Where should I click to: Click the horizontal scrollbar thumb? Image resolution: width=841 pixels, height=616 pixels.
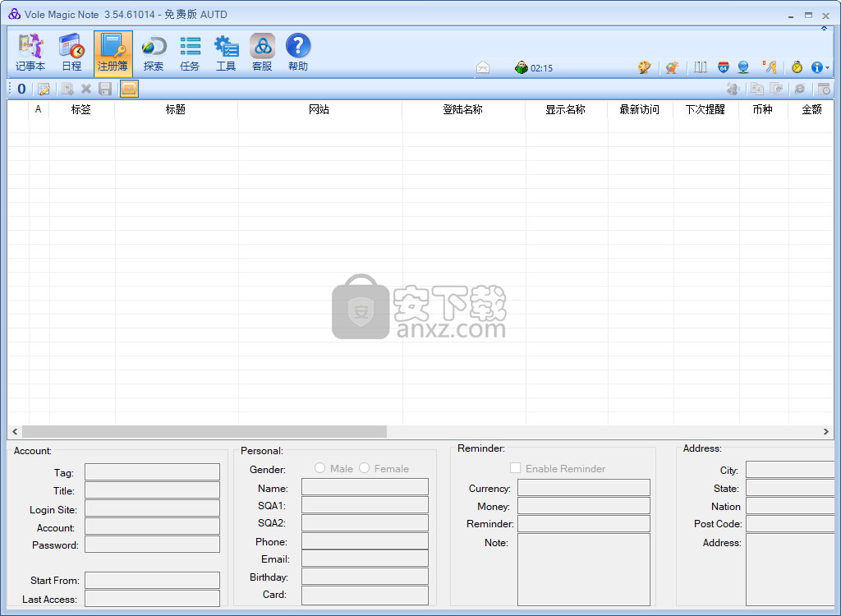click(205, 431)
